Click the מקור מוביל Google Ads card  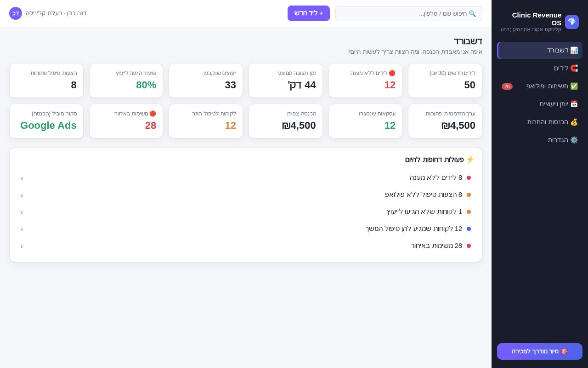coord(46,121)
